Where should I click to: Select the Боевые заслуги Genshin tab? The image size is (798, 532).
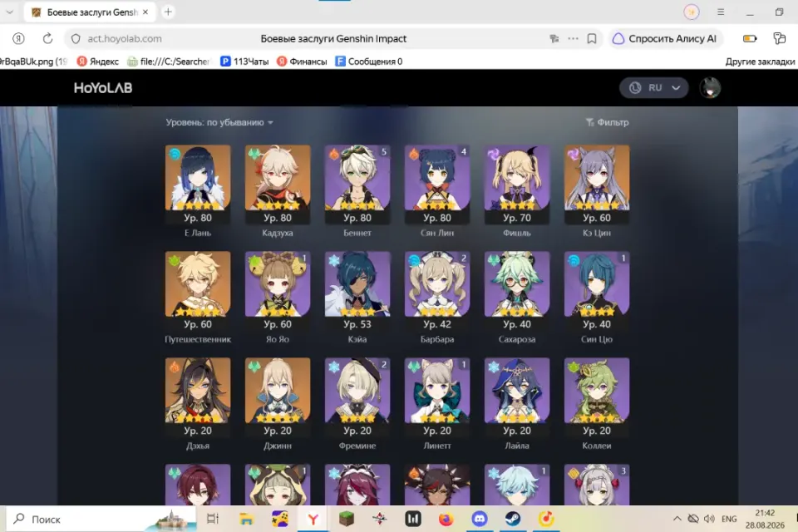coord(91,12)
